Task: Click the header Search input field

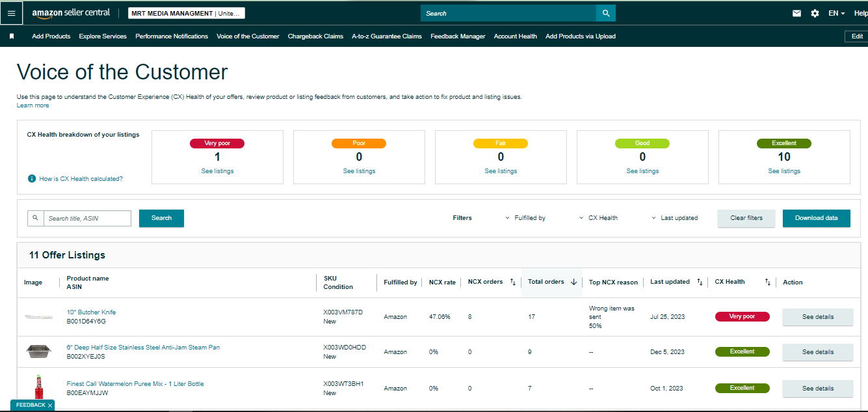Action: tap(508, 13)
